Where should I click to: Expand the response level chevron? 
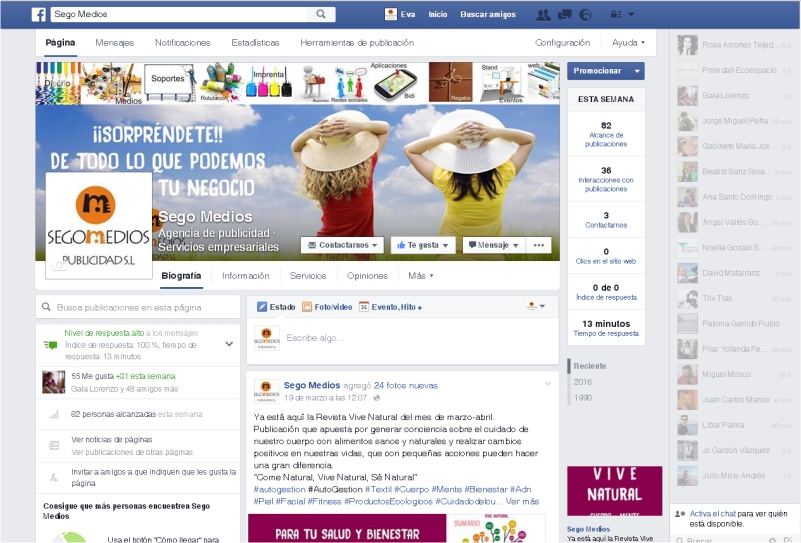coord(229,344)
